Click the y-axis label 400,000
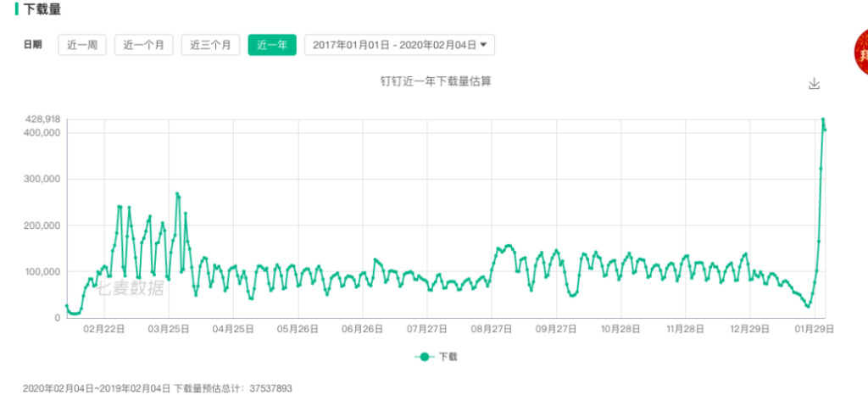The width and height of the screenshot is (868, 395). [42, 133]
